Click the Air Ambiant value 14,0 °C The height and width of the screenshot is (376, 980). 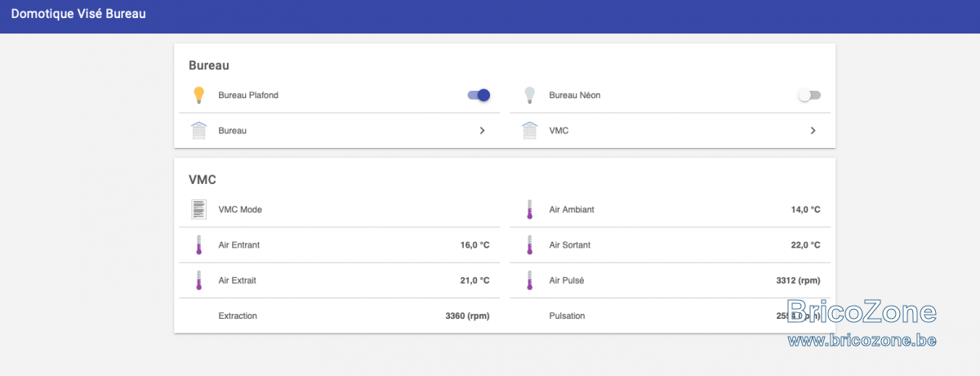(x=805, y=209)
